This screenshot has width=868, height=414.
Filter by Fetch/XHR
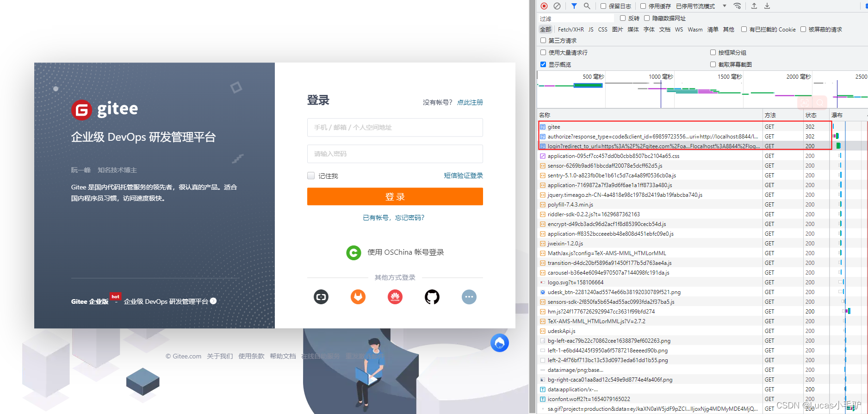click(x=571, y=29)
